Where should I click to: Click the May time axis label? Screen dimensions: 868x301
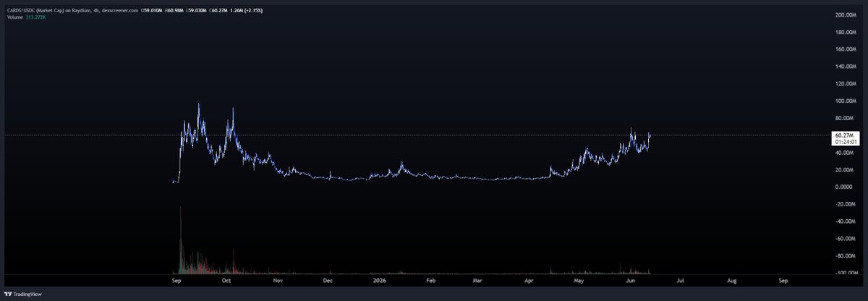579,279
